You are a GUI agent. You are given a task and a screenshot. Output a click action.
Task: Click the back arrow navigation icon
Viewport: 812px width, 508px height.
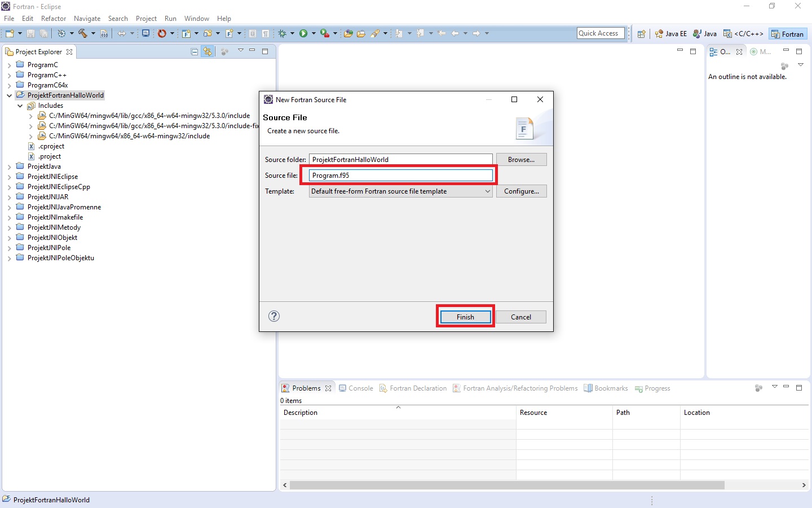455,34
